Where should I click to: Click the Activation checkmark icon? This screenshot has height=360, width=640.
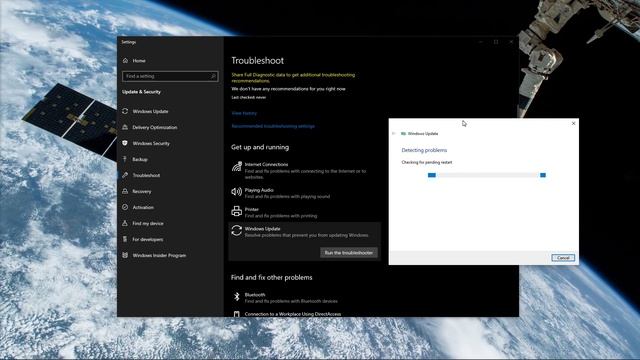pos(125,207)
